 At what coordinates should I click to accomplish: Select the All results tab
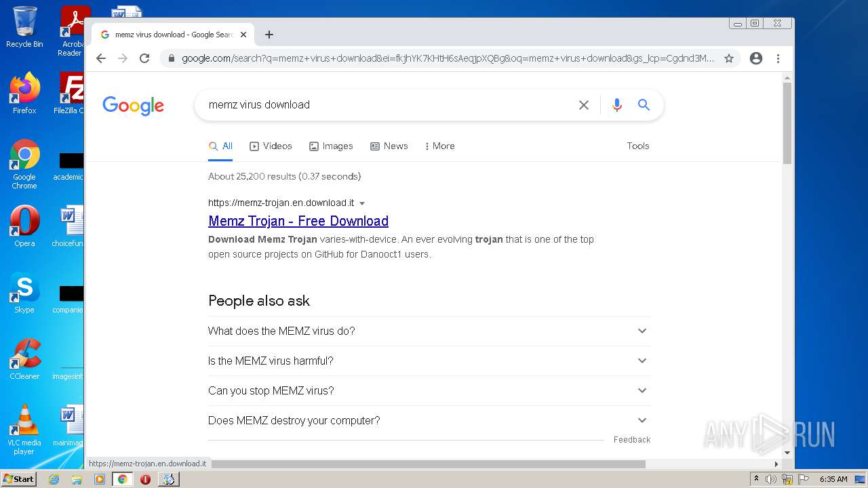[220, 146]
